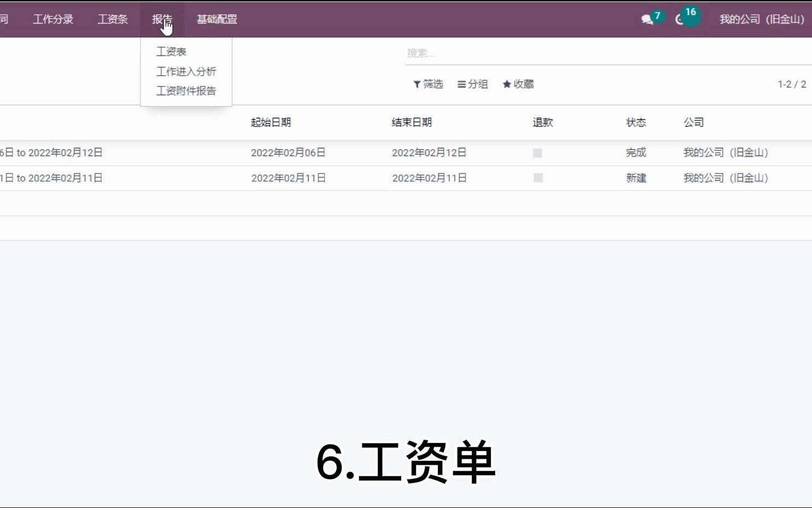This screenshot has height=508, width=812.
Task: Sort by the 退款 column header
Action: coord(543,122)
